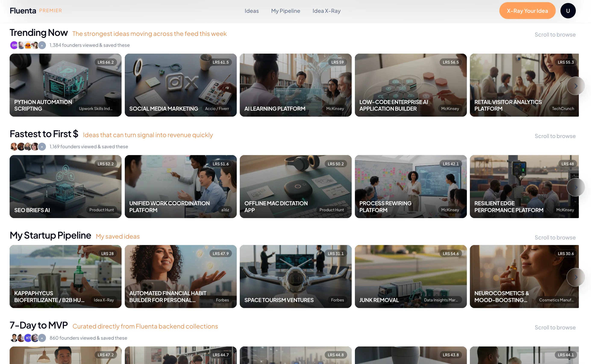Click the plus avatar bubble under Trending Now
The width and height of the screenshot is (591, 364).
click(42, 45)
